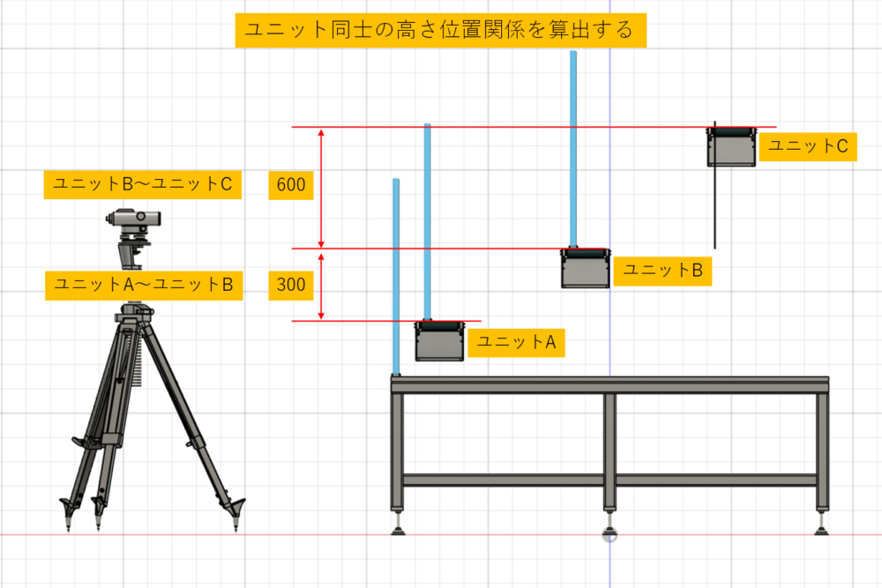Click the 600 dimension double arrow line
Image resolution: width=882 pixels, height=588 pixels.
click(x=322, y=187)
